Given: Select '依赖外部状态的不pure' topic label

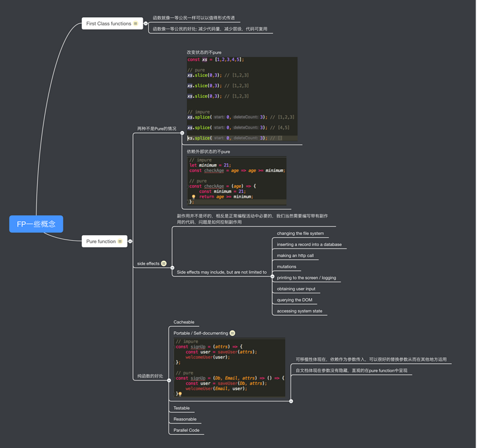Looking at the screenshot, I should click(208, 152).
